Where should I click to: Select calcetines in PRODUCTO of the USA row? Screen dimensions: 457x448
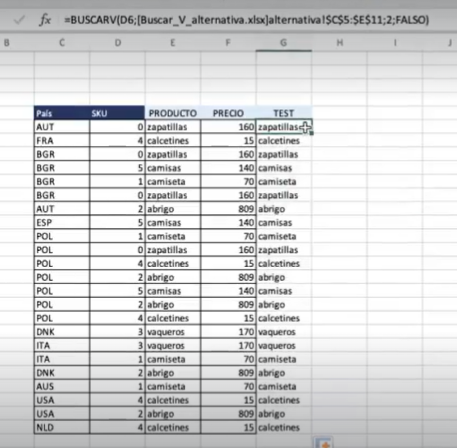173,400
